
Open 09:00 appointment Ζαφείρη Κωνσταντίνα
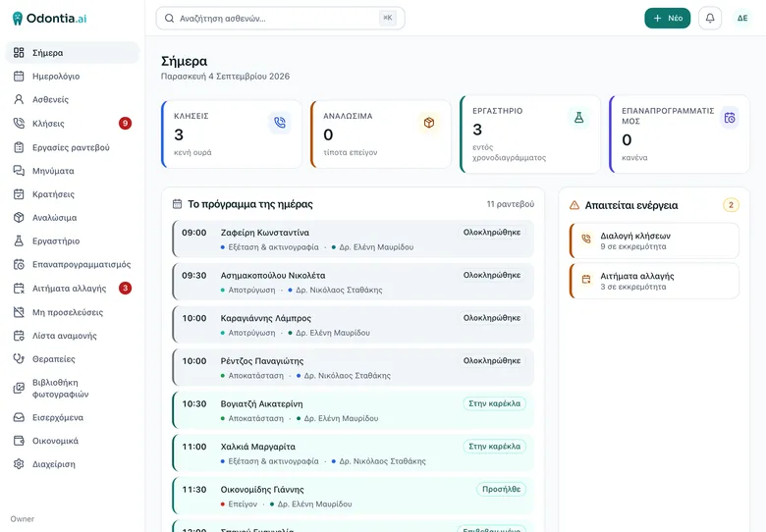[x=353, y=239]
